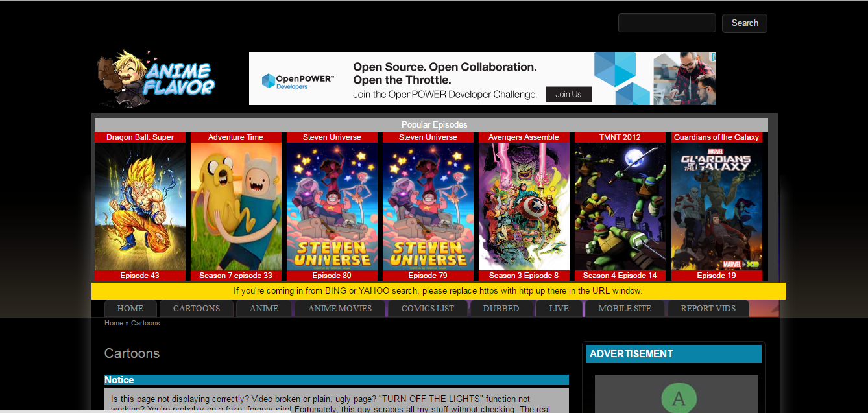Screen dimensions: 868x413
Task: Open the Avengers Assemble title link
Action: click(x=524, y=137)
